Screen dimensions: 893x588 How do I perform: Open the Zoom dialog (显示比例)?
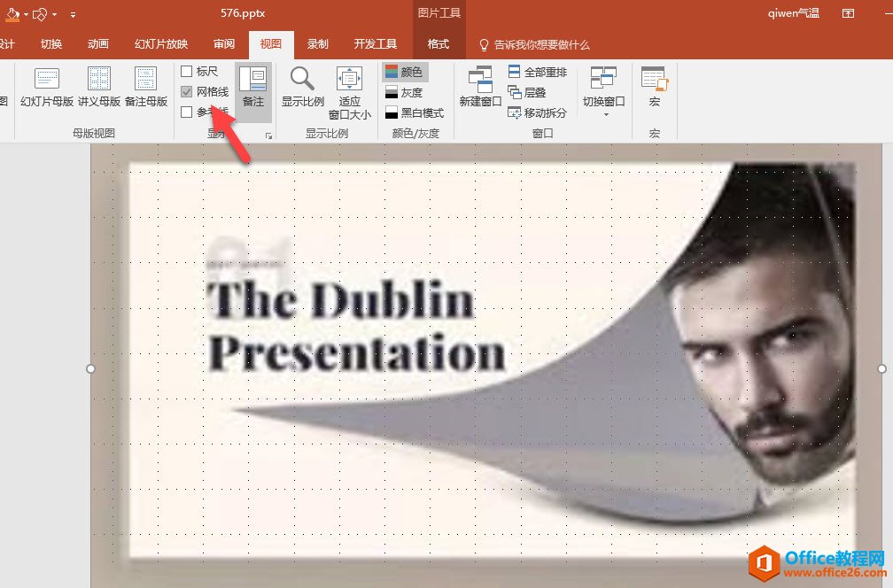(303, 87)
